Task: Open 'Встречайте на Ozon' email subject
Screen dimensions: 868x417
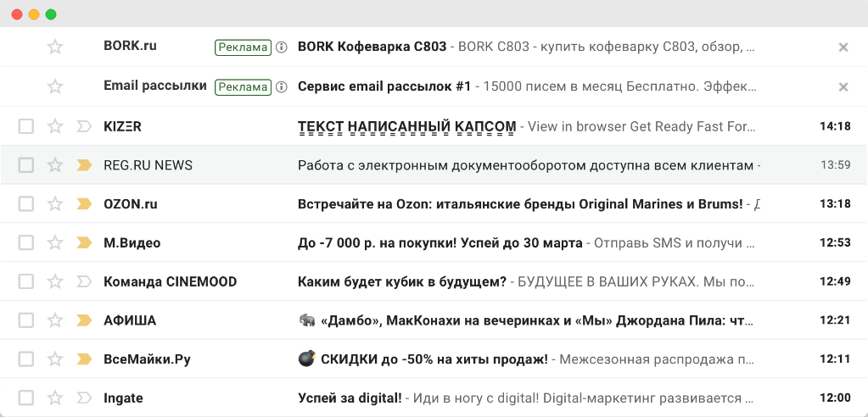Action: click(520, 204)
